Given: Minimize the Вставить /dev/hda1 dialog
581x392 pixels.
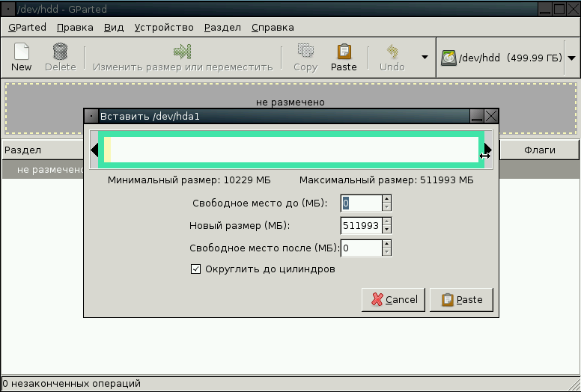Looking at the screenshot, I should click(x=477, y=116).
